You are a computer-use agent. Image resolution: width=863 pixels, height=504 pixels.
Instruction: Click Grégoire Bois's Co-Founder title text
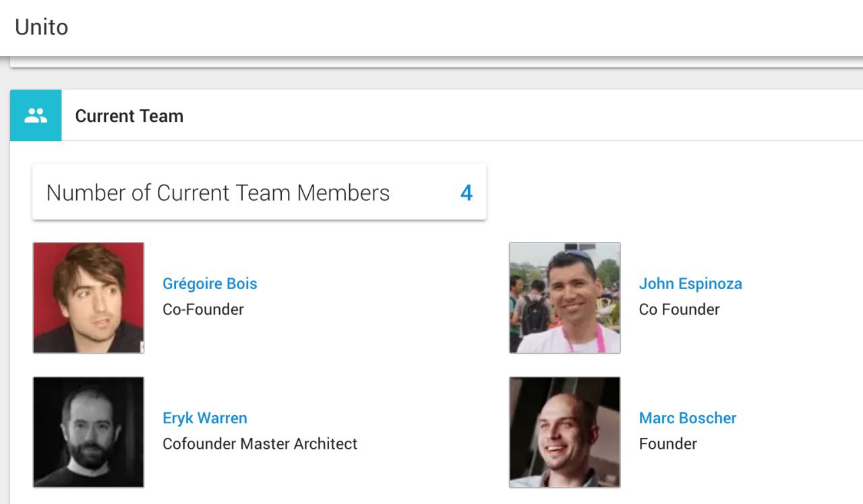[203, 309]
